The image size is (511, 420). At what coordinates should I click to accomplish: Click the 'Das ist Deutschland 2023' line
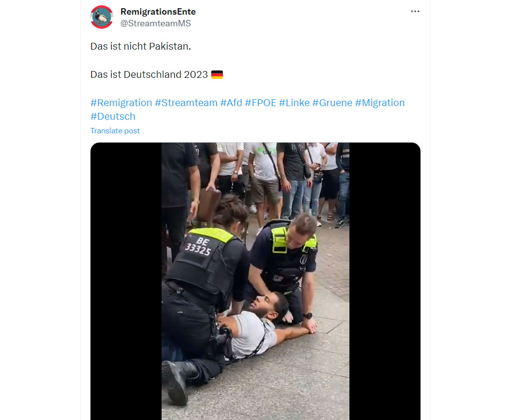(149, 74)
